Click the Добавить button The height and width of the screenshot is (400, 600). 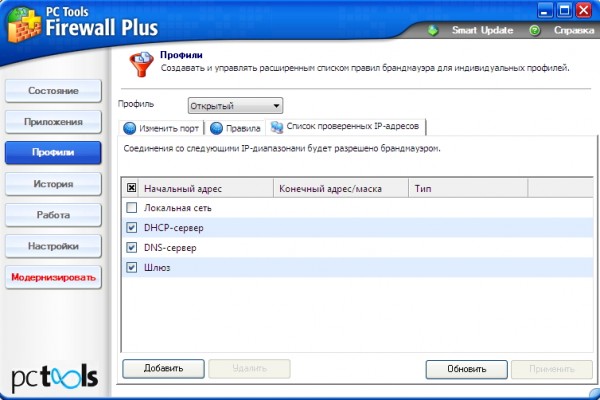click(x=163, y=369)
